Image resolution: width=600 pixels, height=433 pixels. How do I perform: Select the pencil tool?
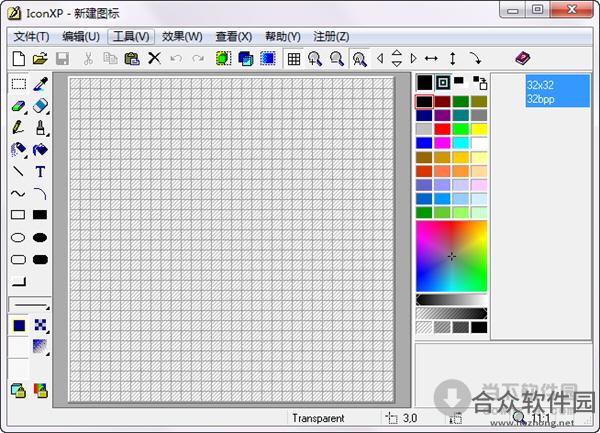tap(18, 127)
